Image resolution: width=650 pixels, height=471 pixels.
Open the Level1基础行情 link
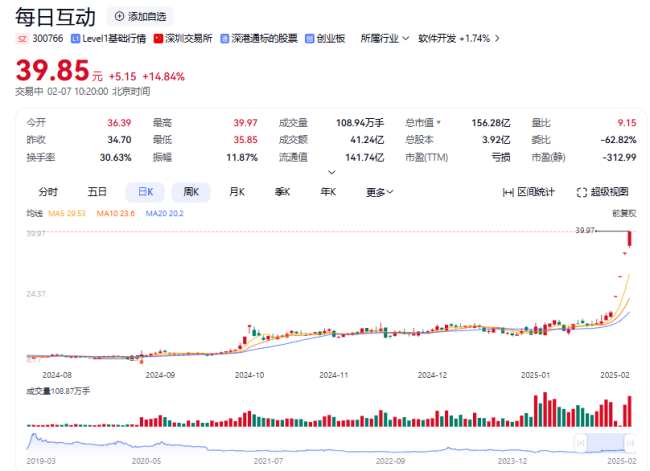click(x=114, y=39)
